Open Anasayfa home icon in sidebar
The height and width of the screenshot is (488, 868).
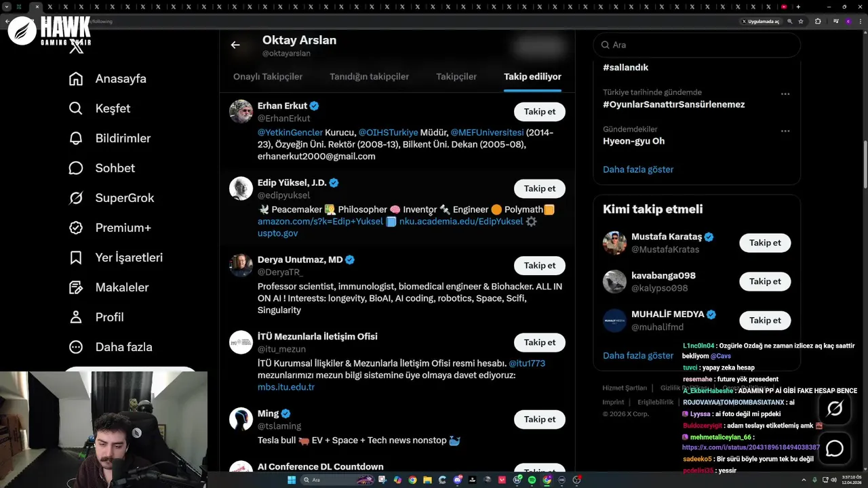click(x=76, y=79)
